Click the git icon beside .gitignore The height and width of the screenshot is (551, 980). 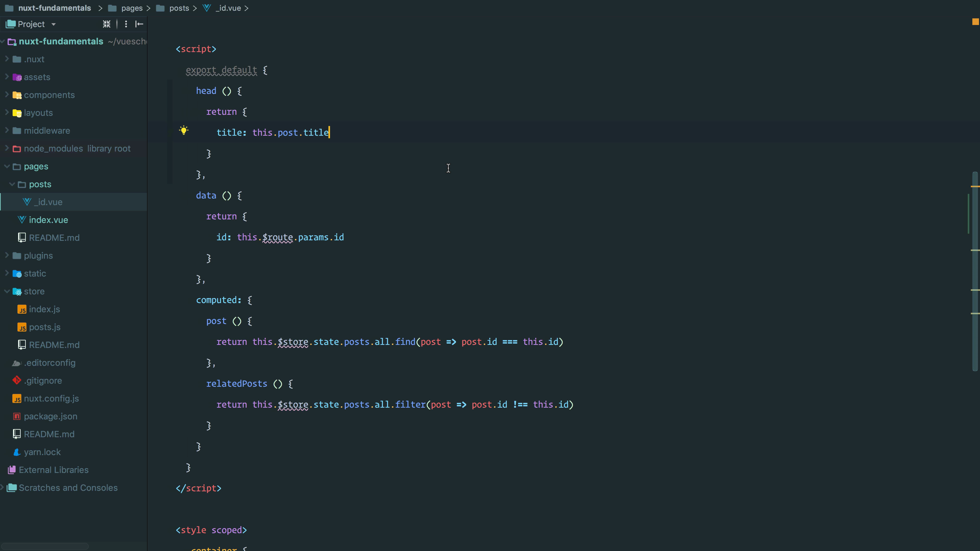pos(17,380)
